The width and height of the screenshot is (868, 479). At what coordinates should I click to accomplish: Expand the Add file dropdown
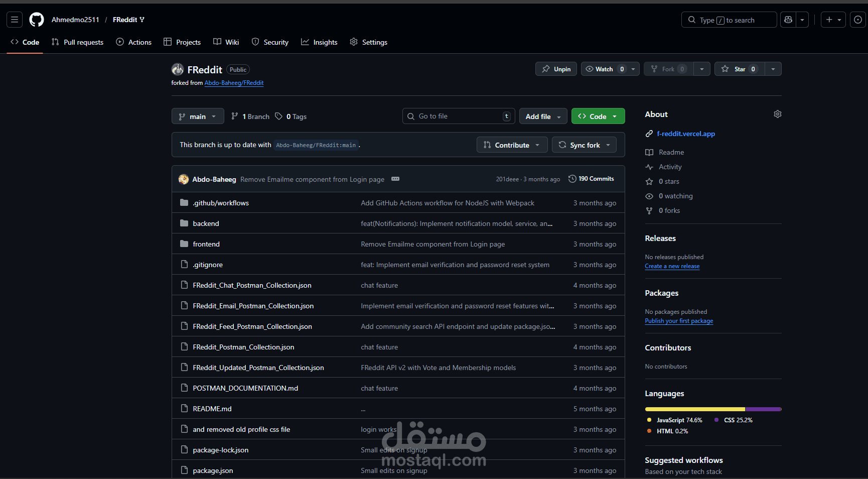543,116
